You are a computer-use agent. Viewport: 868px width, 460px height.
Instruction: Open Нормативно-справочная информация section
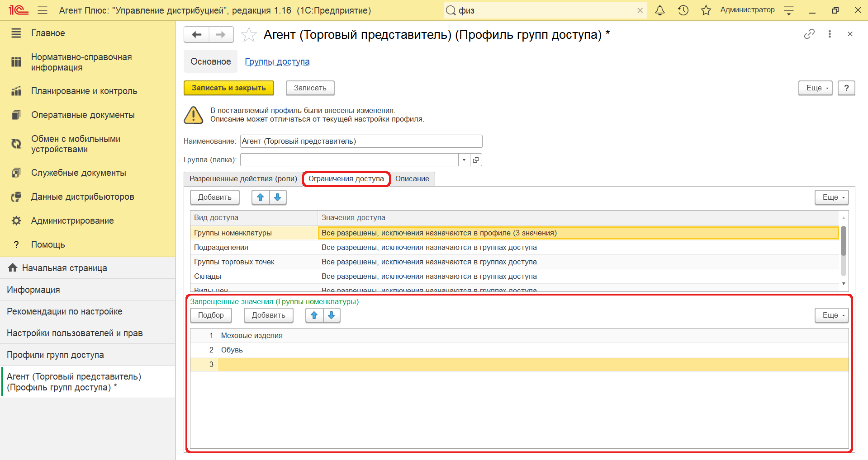click(81, 62)
